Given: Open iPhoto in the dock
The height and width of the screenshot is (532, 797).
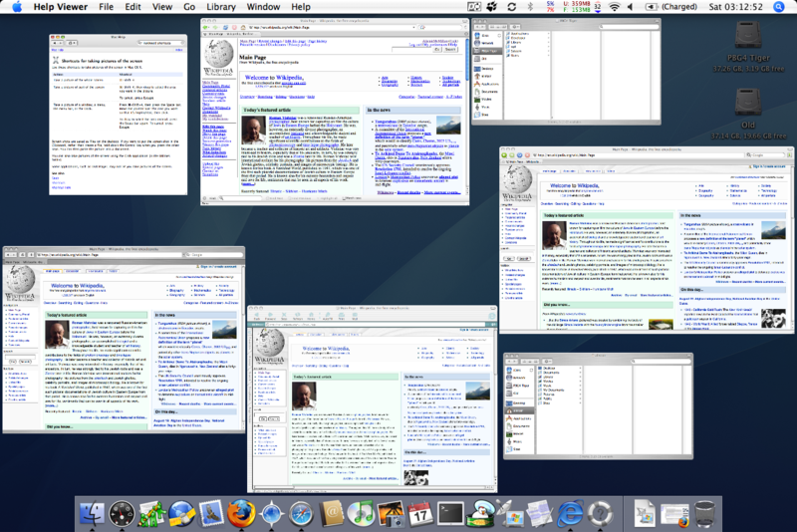Looking at the screenshot, I should click(391, 513).
